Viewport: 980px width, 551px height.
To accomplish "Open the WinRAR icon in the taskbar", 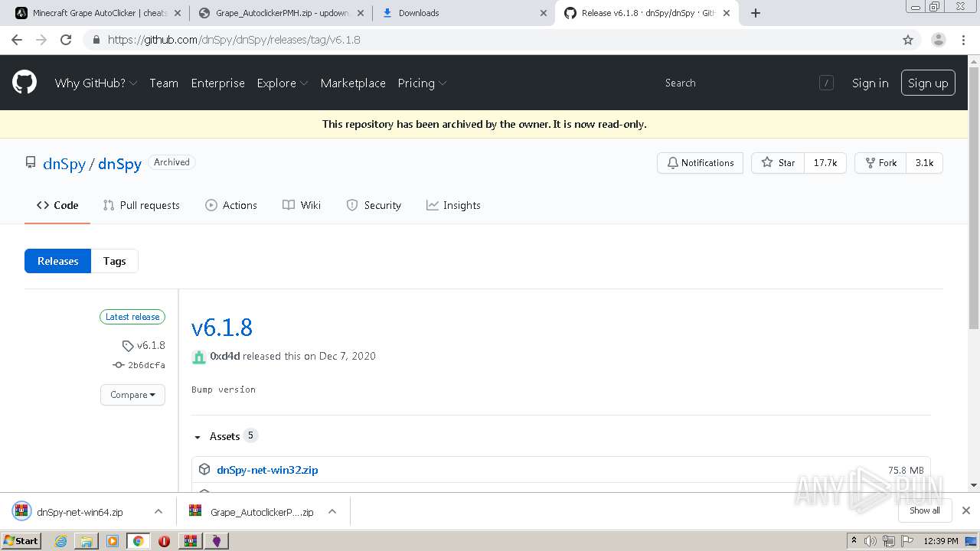I will tap(190, 541).
